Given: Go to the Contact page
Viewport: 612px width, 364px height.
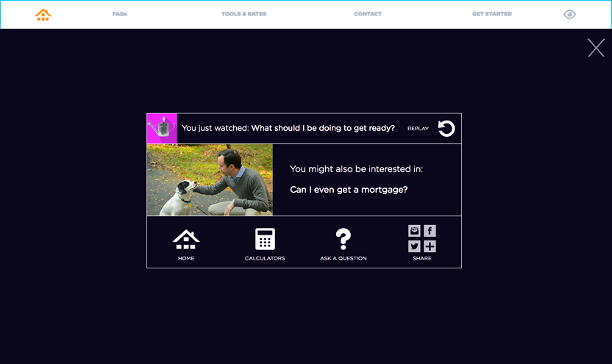Looking at the screenshot, I should click(368, 14).
